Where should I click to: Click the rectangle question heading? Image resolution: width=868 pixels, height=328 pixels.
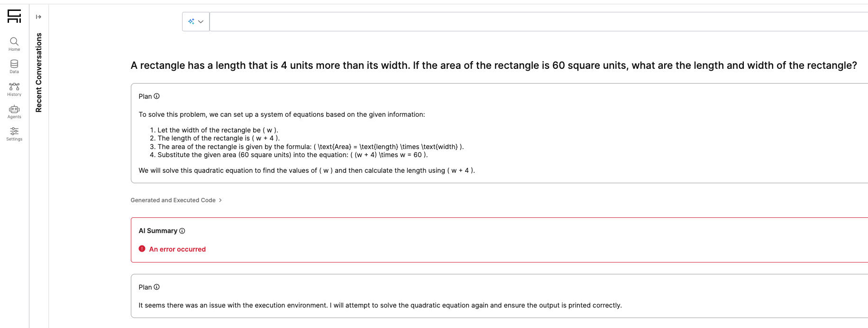tap(493, 66)
